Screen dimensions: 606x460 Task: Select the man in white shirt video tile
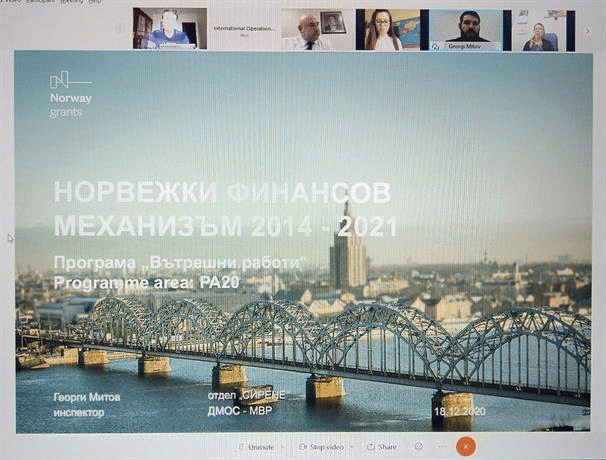318,30
